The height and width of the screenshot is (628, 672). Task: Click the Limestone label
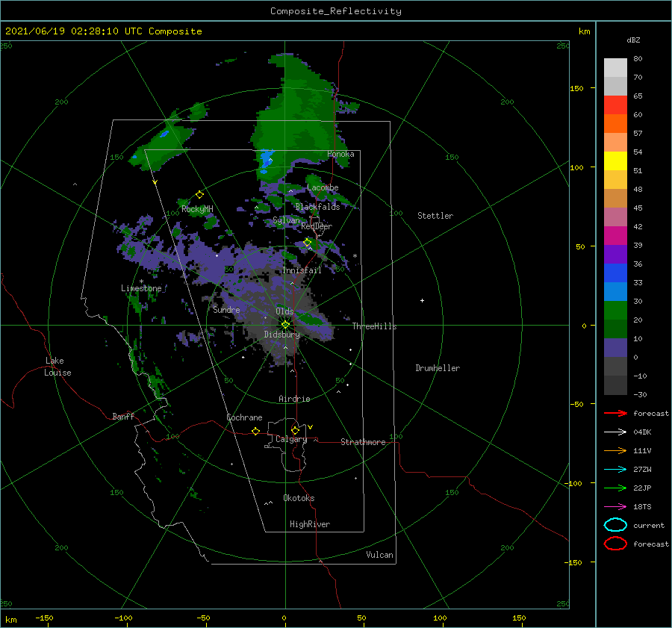click(x=141, y=288)
